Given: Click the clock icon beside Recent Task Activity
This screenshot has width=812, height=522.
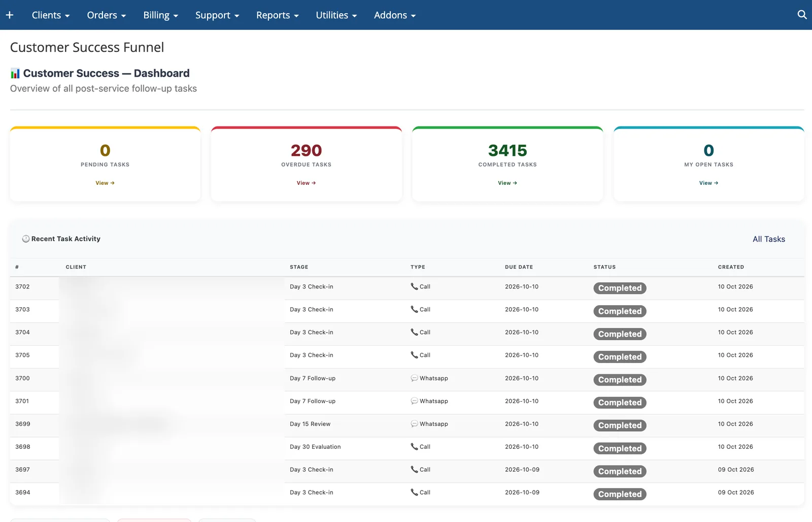Looking at the screenshot, I should 25,239.
